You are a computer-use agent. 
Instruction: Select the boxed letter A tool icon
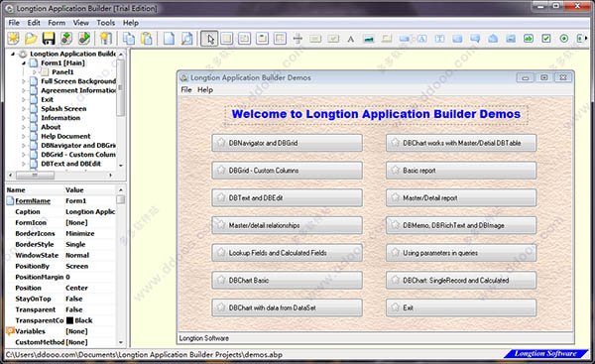coord(422,39)
